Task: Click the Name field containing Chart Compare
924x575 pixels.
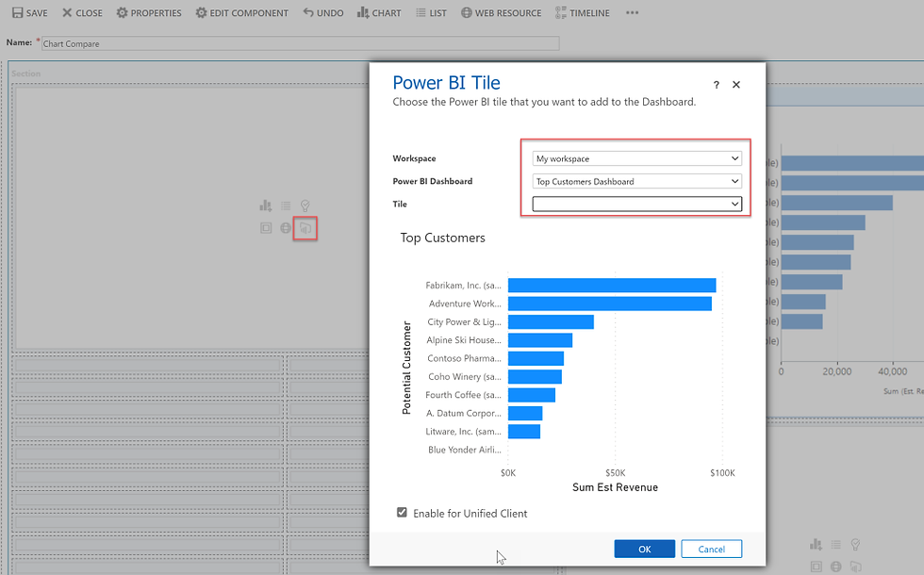Action: tap(300, 43)
